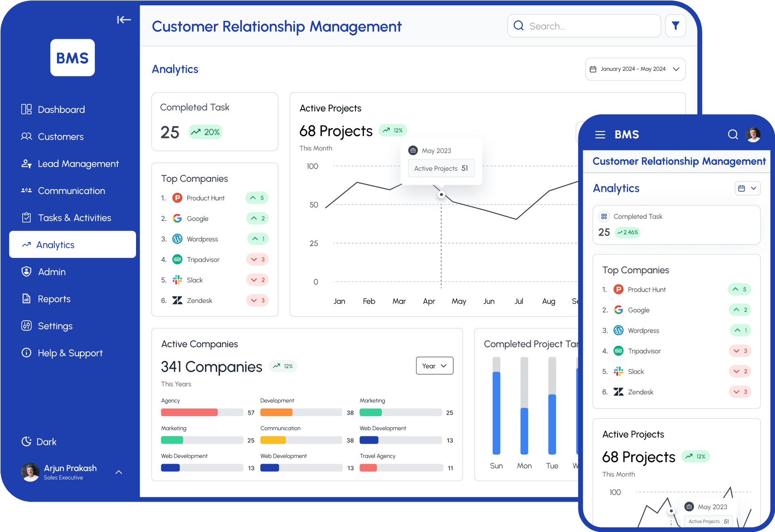This screenshot has height=532, width=775.
Task: Click the mobile view search magnifier
Action: (x=733, y=134)
